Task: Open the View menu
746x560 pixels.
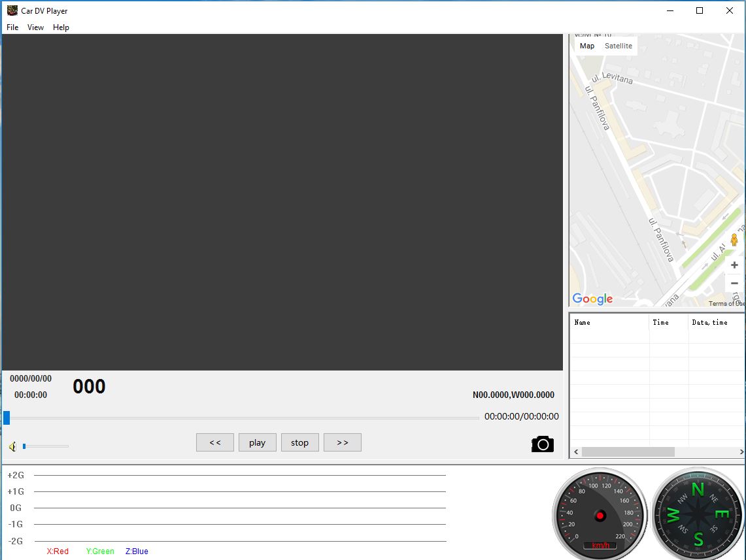Action: (x=35, y=27)
